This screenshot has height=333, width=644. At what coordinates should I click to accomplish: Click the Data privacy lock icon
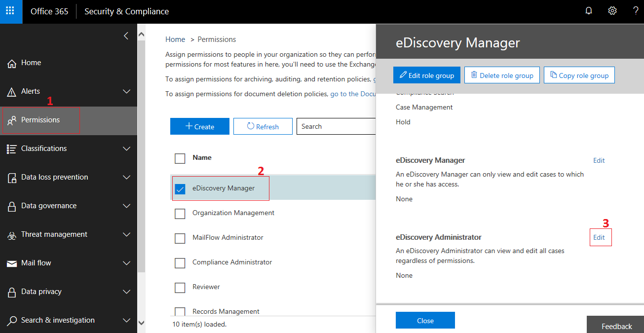click(x=12, y=292)
